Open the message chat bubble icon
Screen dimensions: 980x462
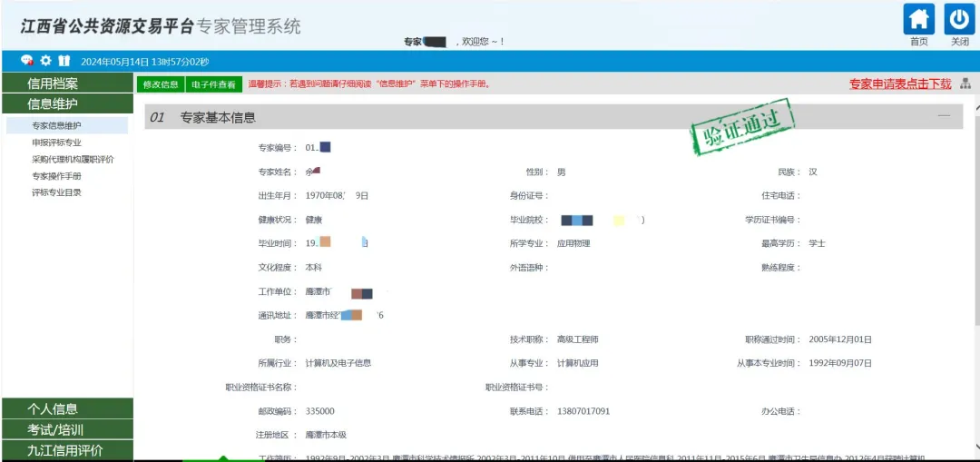27,61
